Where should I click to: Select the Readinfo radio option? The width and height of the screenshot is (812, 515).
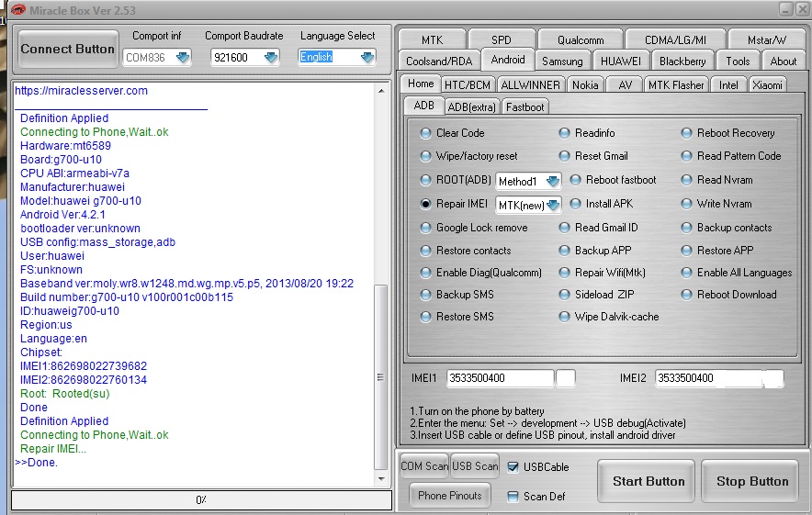tap(564, 133)
